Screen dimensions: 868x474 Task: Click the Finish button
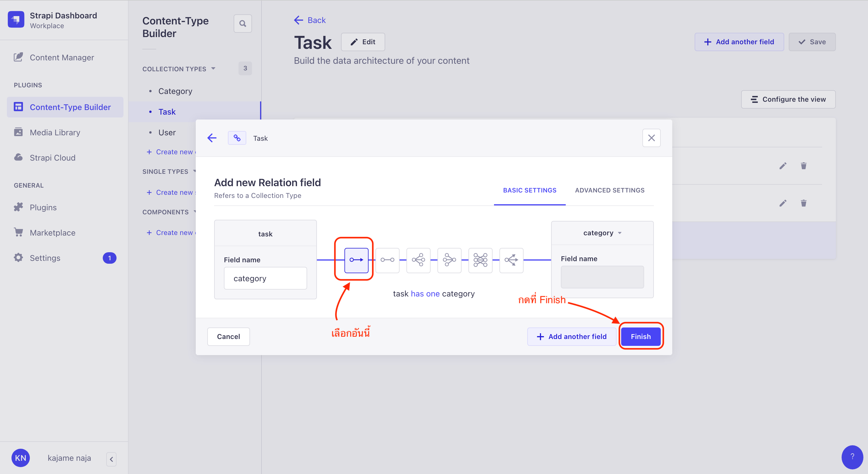tap(641, 336)
